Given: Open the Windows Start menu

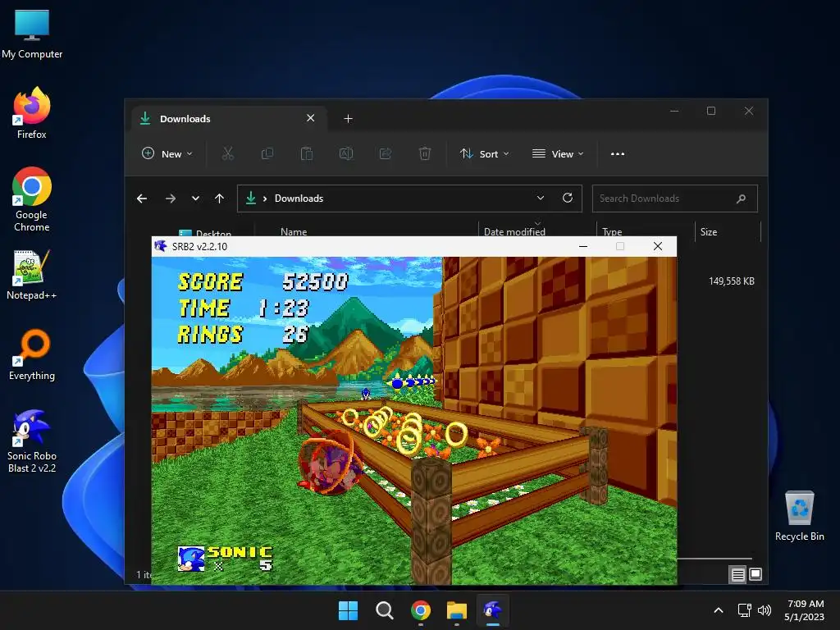Looking at the screenshot, I should point(348,610).
